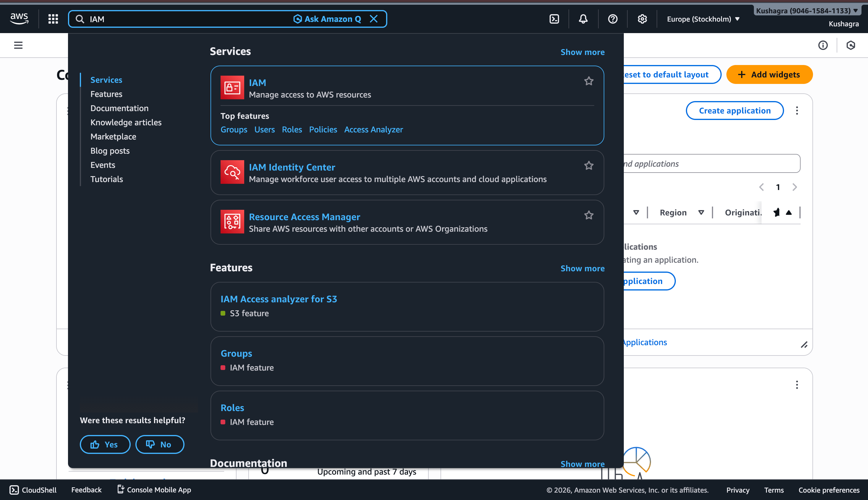Open Users under IAM top features
Viewport: 868px width, 500px height.
coord(265,129)
